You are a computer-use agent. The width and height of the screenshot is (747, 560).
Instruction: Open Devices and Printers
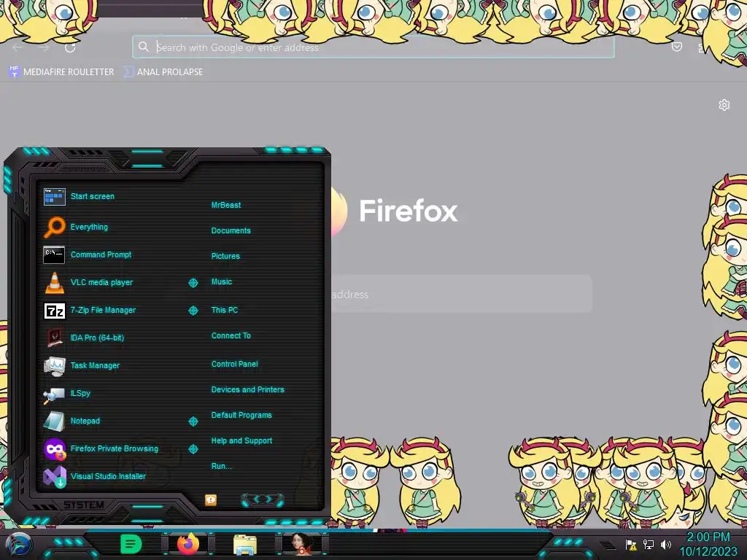(x=248, y=389)
